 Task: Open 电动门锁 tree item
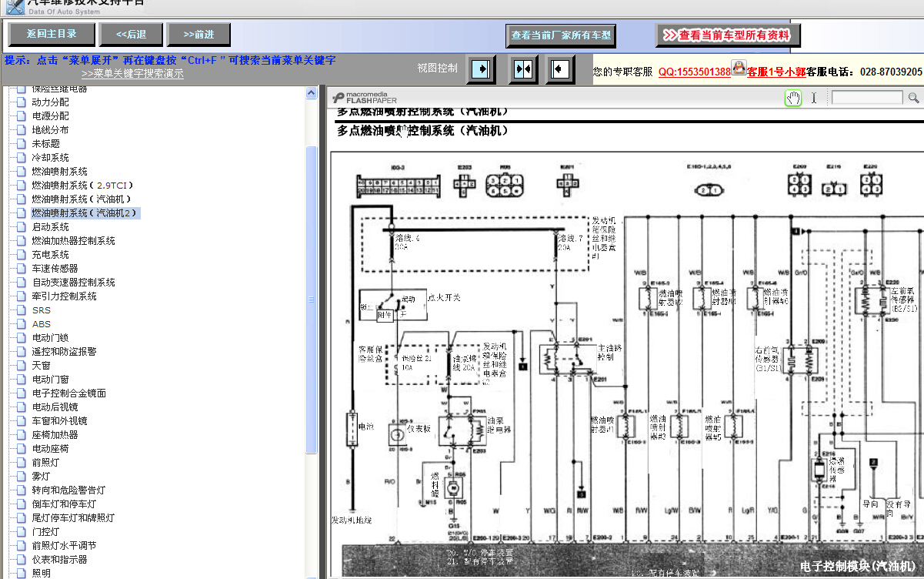coord(50,337)
